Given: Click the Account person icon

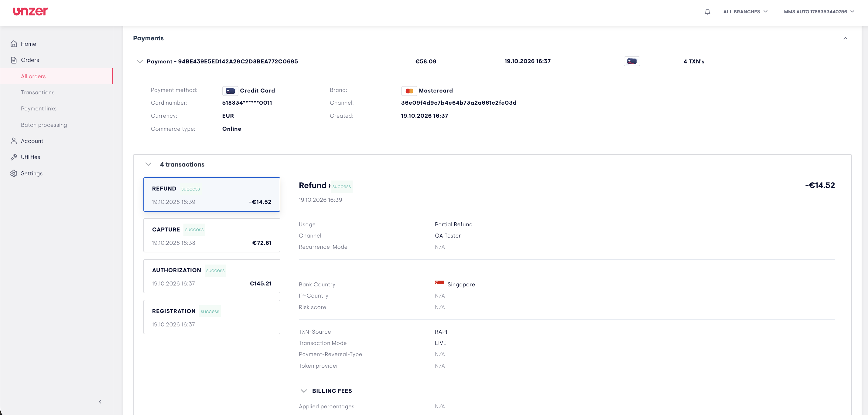Looking at the screenshot, I should tap(14, 141).
